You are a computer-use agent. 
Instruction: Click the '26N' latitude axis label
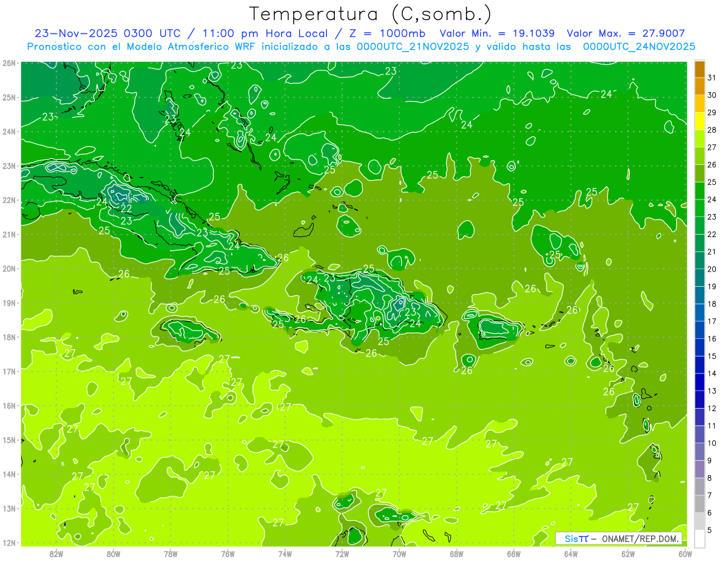point(9,63)
